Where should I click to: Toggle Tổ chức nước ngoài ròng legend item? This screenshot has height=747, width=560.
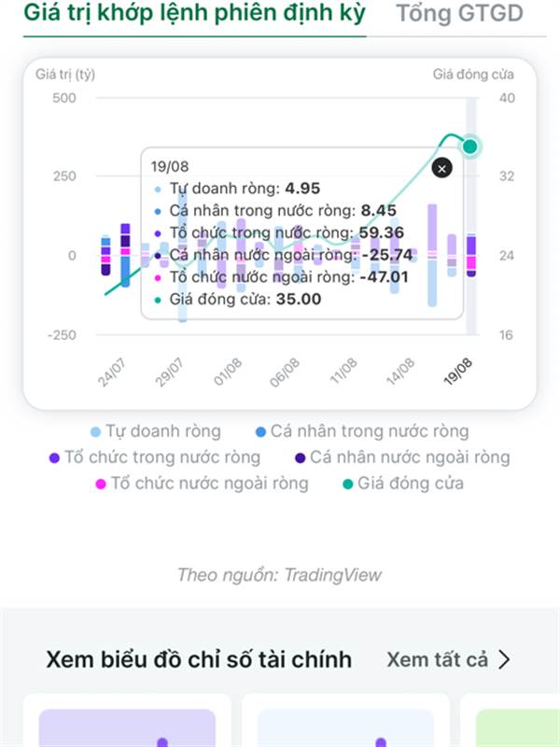click(x=202, y=484)
